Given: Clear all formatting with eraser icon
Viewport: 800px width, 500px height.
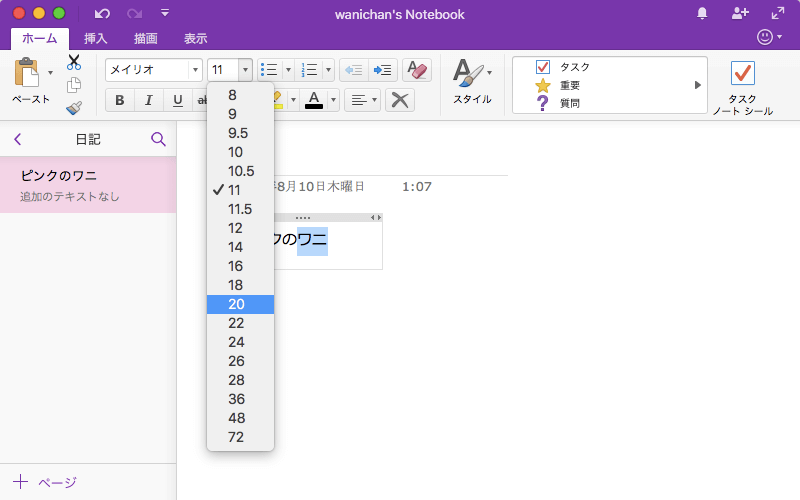Looking at the screenshot, I should pyautogui.click(x=417, y=70).
